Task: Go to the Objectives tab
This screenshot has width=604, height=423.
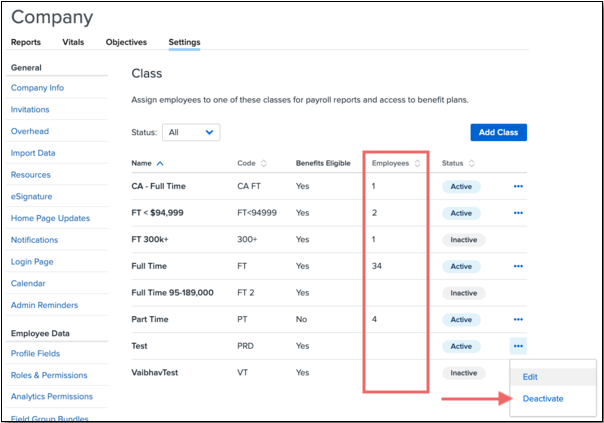Action: coord(126,42)
